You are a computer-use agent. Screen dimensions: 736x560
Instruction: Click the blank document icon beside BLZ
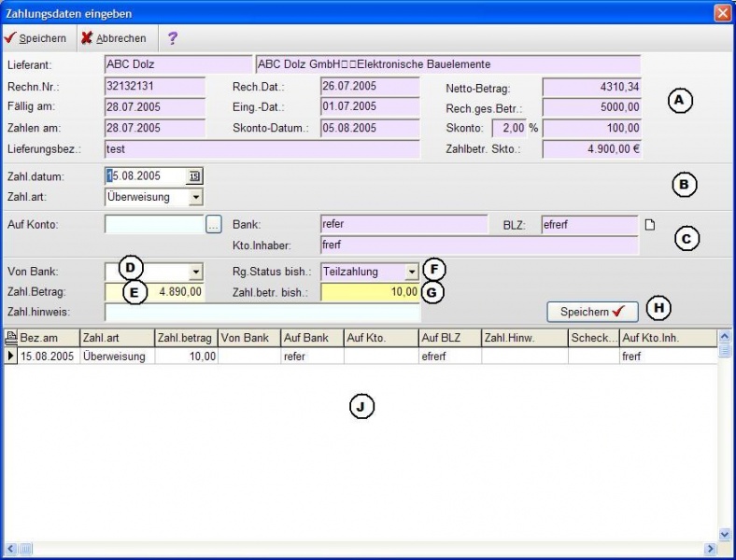pos(650,225)
